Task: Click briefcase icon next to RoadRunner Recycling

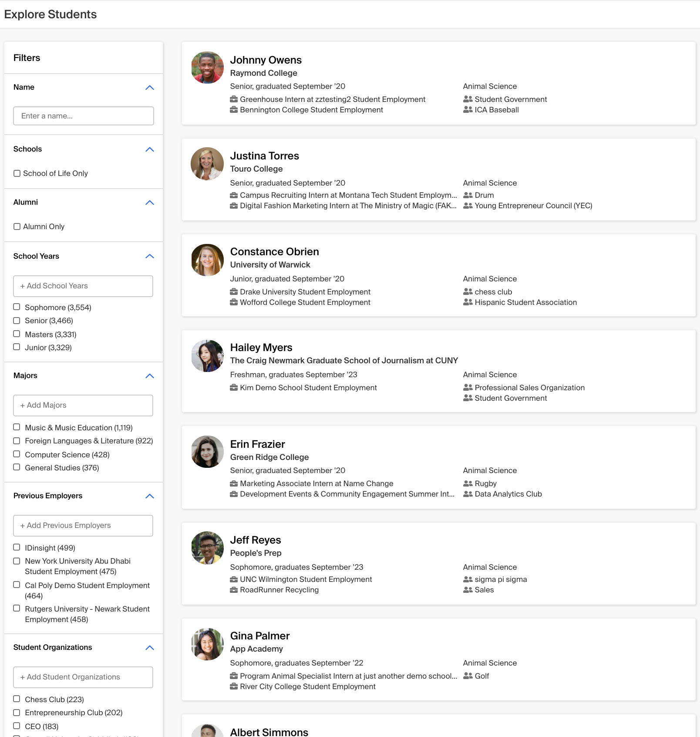Action: pos(234,590)
